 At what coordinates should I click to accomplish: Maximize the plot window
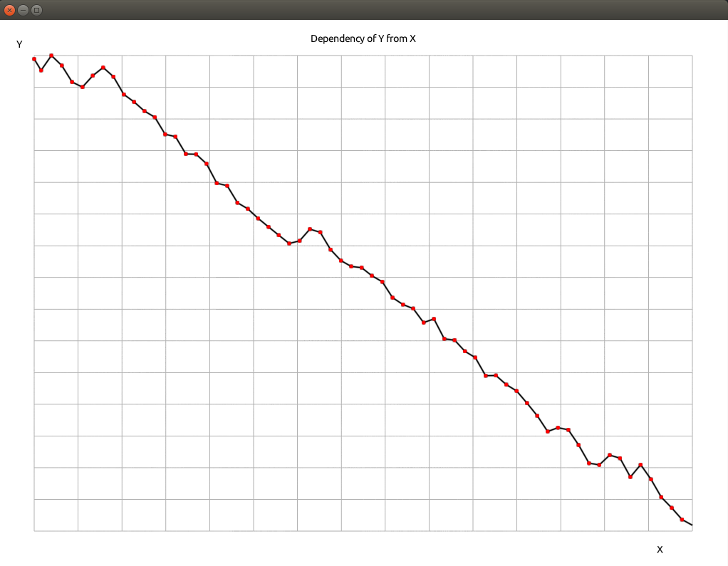36,10
